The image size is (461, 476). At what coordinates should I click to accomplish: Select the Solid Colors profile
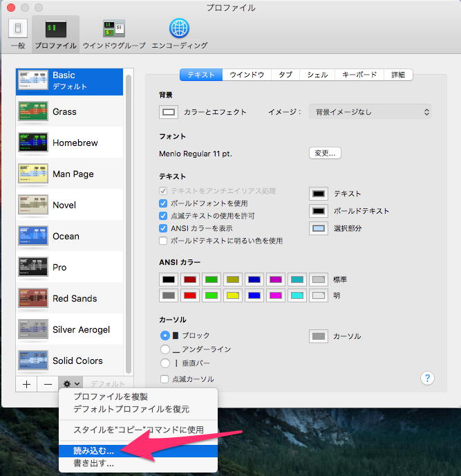pos(69,360)
